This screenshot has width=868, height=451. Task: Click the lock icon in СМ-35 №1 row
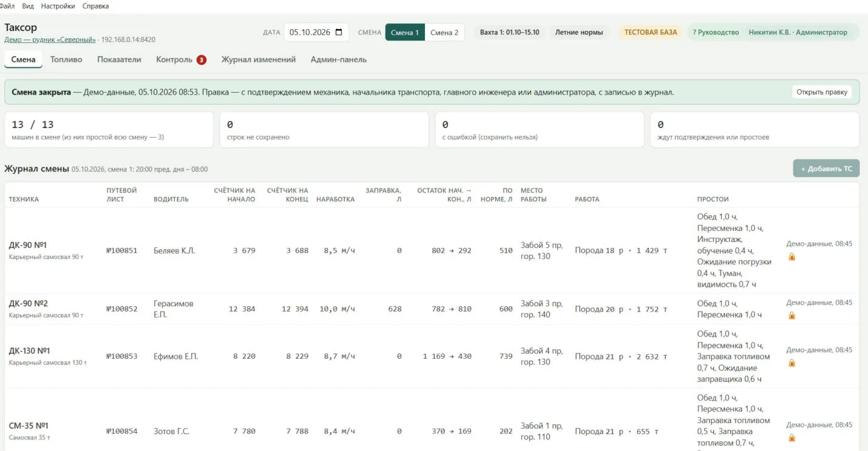tap(792, 438)
